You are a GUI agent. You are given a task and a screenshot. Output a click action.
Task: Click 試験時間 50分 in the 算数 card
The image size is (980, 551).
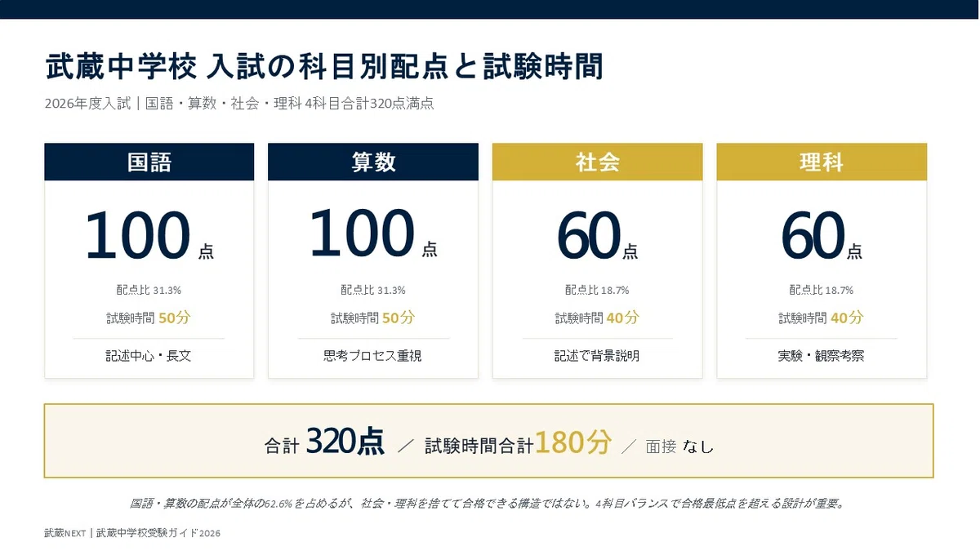(x=373, y=318)
